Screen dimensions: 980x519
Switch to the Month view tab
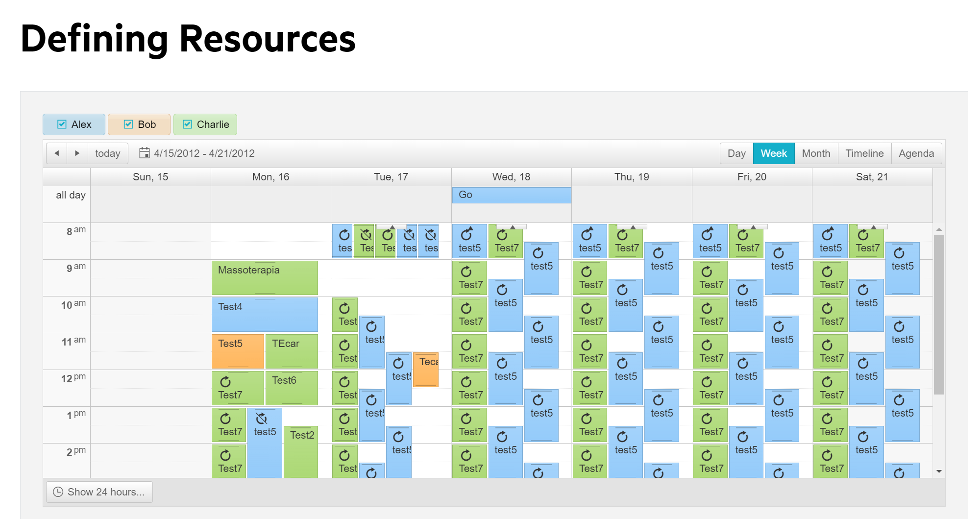click(816, 153)
